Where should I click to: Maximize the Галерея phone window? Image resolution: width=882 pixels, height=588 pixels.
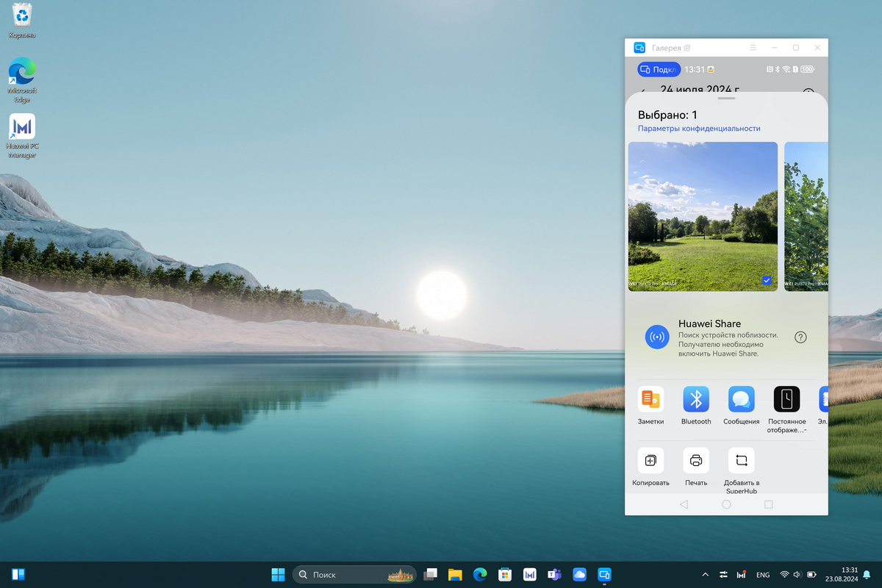click(796, 48)
